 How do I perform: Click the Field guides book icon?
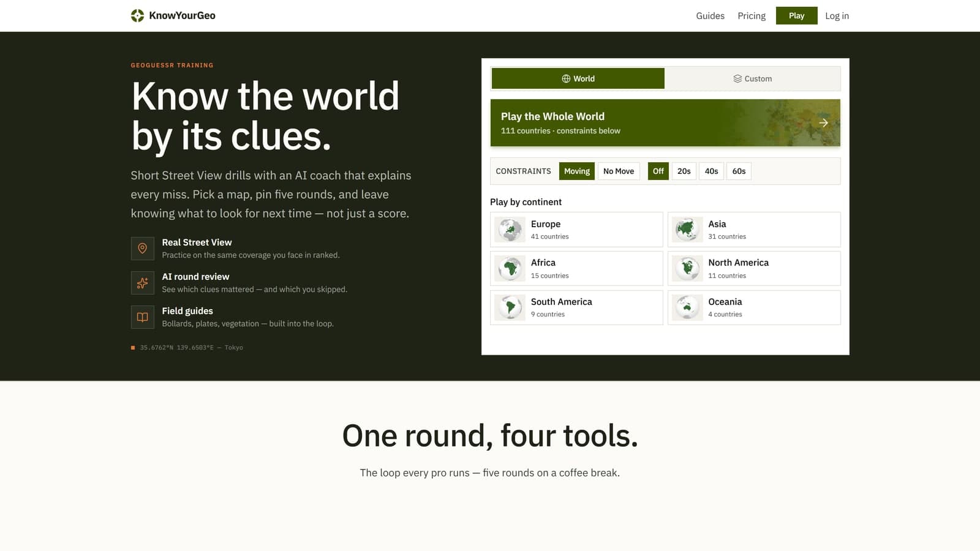142,317
